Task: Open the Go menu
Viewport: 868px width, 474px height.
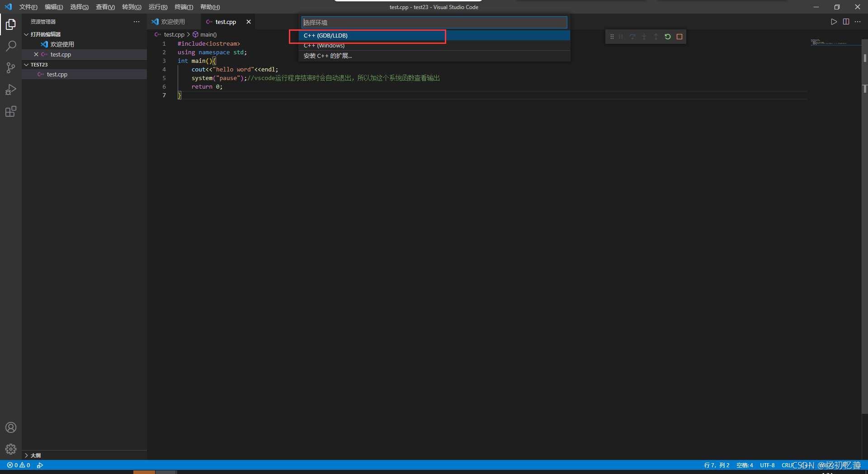Action: [x=132, y=7]
